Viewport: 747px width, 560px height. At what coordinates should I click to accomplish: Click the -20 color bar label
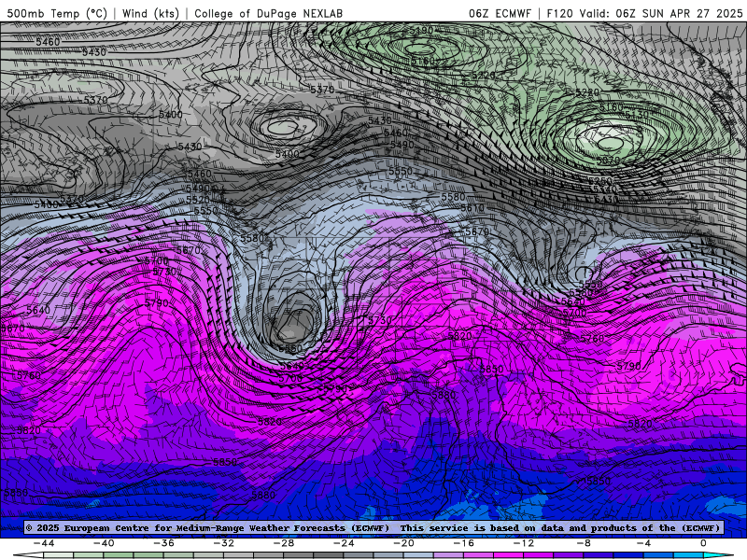point(404,543)
